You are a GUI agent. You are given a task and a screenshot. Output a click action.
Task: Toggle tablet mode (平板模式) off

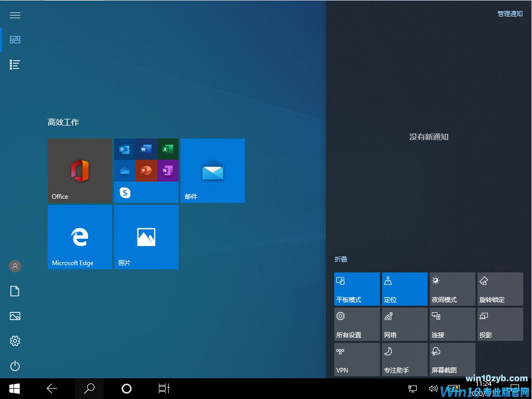[x=357, y=289]
